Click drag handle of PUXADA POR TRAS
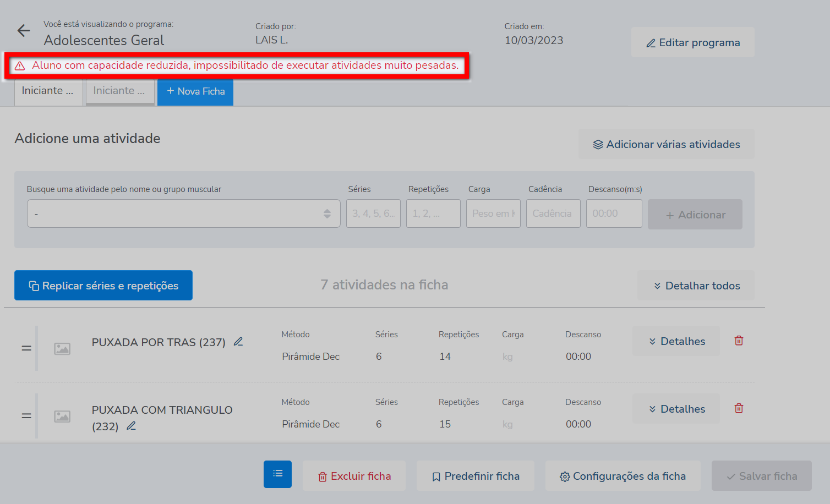Image resolution: width=830 pixels, height=504 pixels. pyautogui.click(x=26, y=348)
